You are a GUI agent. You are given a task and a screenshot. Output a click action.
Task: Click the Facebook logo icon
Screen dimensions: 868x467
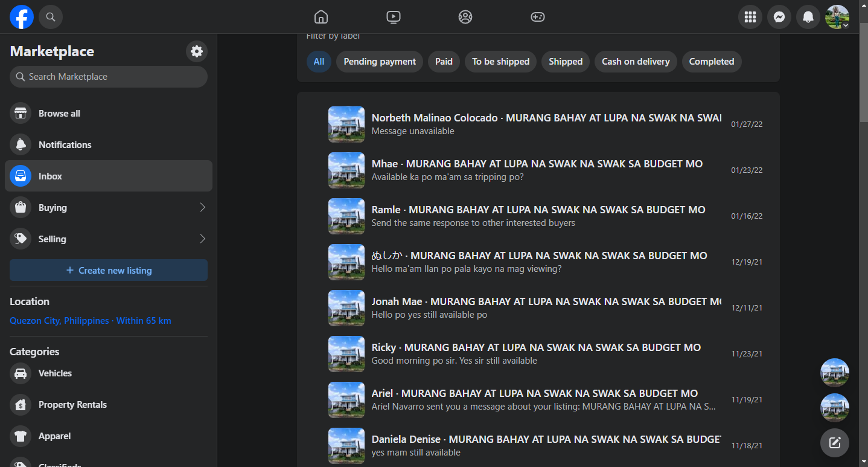[22, 17]
